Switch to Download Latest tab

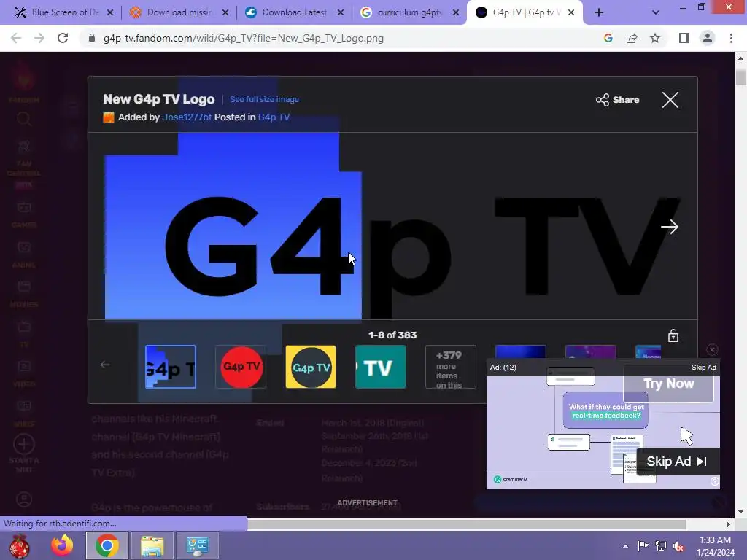coord(294,12)
